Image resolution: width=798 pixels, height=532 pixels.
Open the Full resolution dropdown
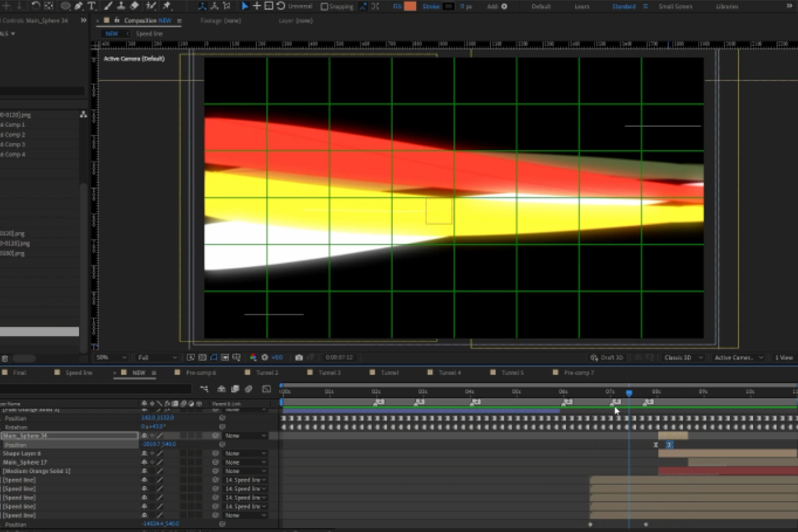click(x=157, y=357)
